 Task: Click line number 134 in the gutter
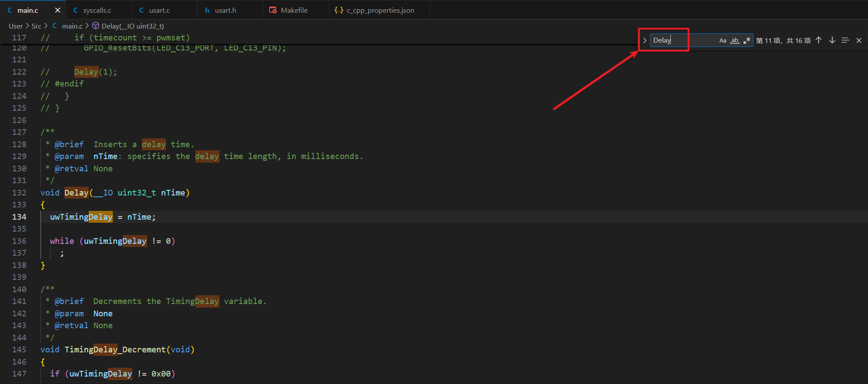point(19,217)
